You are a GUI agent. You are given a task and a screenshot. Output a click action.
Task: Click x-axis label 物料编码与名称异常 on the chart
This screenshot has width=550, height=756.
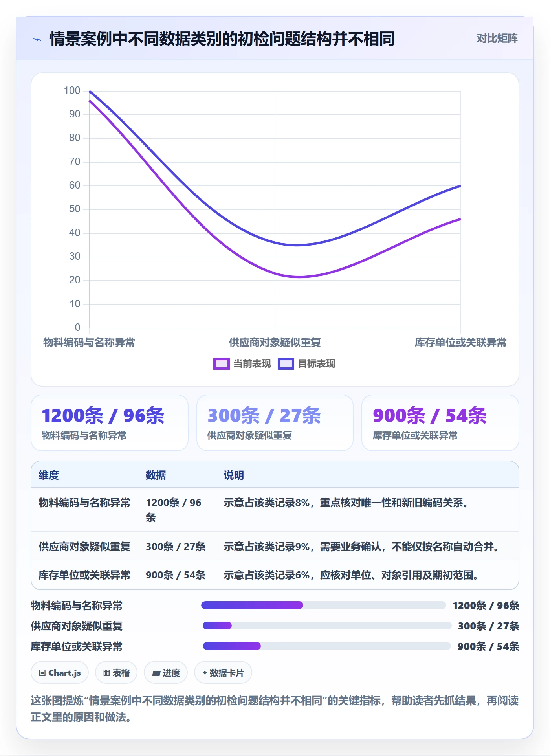(x=89, y=342)
